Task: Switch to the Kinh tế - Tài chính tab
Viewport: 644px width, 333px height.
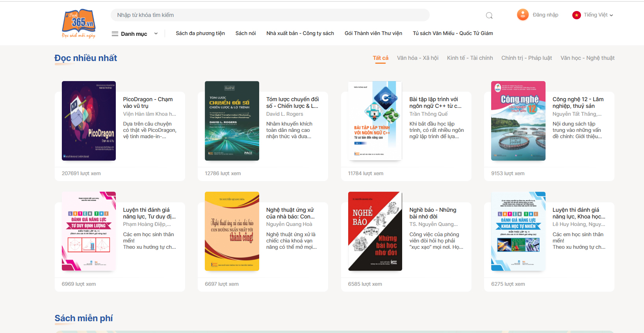Action: coord(470,58)
